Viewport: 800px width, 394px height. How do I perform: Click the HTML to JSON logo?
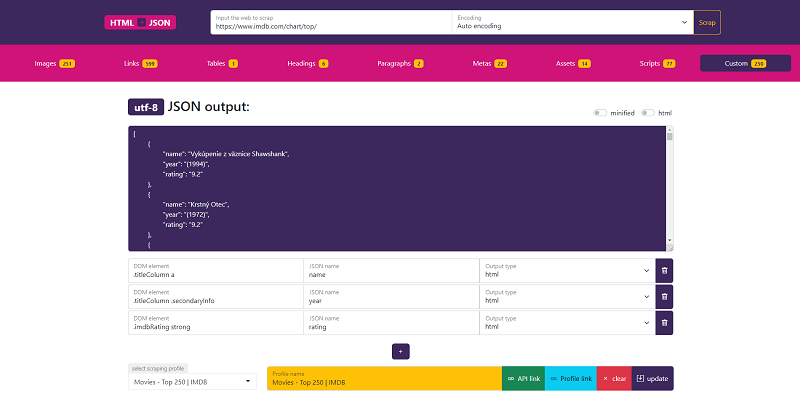coord(140,22)
